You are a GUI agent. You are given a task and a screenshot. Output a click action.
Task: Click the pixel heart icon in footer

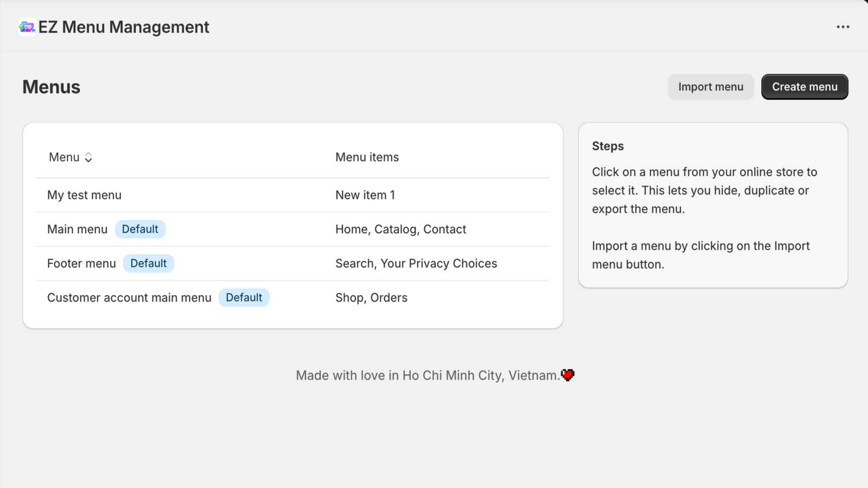click(x=567, y=375)
